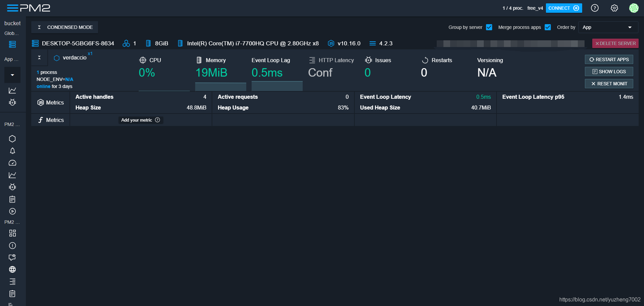Click RESET MONIT button
The height and width of the screenshot is (306, 644).
pos(609,84)
